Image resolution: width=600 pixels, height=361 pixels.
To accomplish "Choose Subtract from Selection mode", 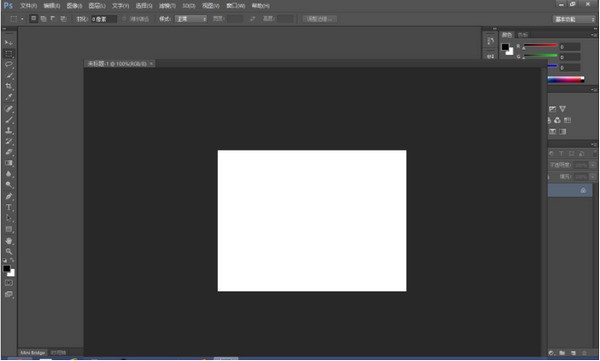I will [53, 18].
